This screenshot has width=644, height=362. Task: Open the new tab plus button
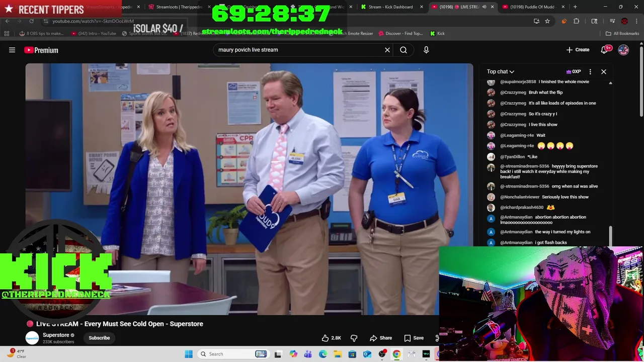575,7
